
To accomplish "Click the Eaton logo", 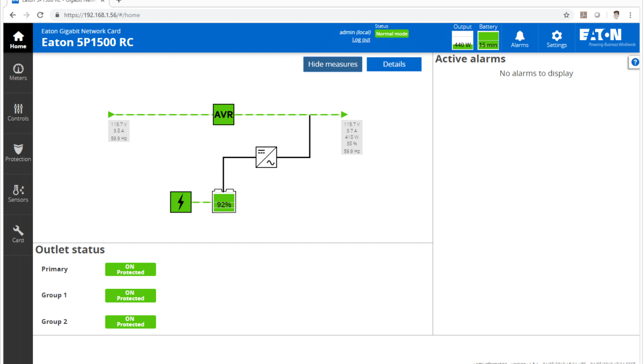I will click(608, 38).
